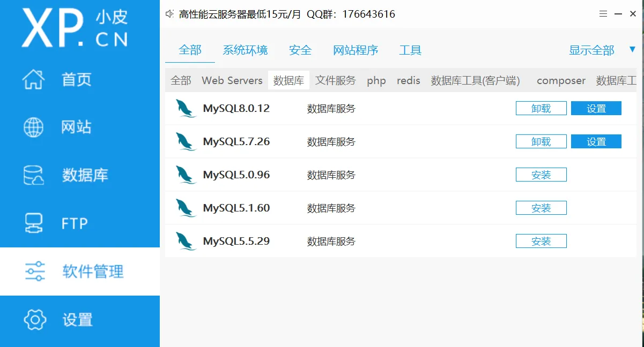Click the 数据库 database icon in sidebar
This screenshot has width=644, height=347.
point(34,175)
